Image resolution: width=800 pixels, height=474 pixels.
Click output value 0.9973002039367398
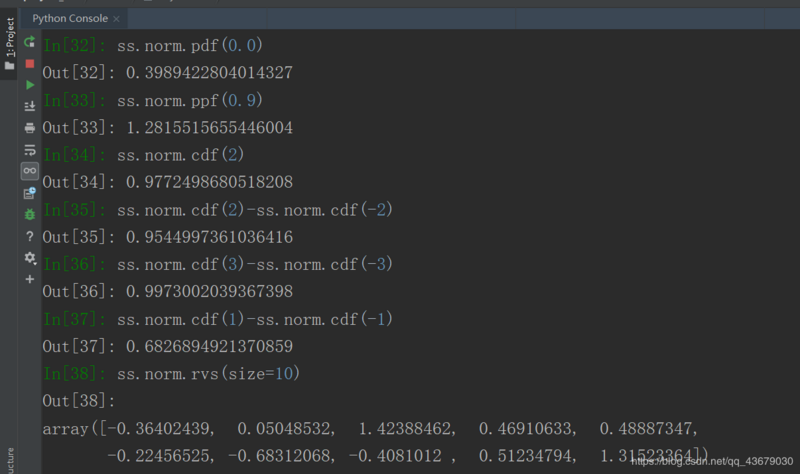pos(209,291)
